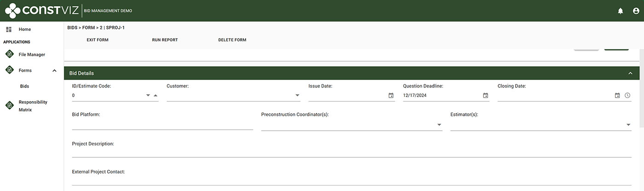This screenshot has height=191, width=644.
Task: Click the File Manager icon in sidebar
Action: (9, 54)
